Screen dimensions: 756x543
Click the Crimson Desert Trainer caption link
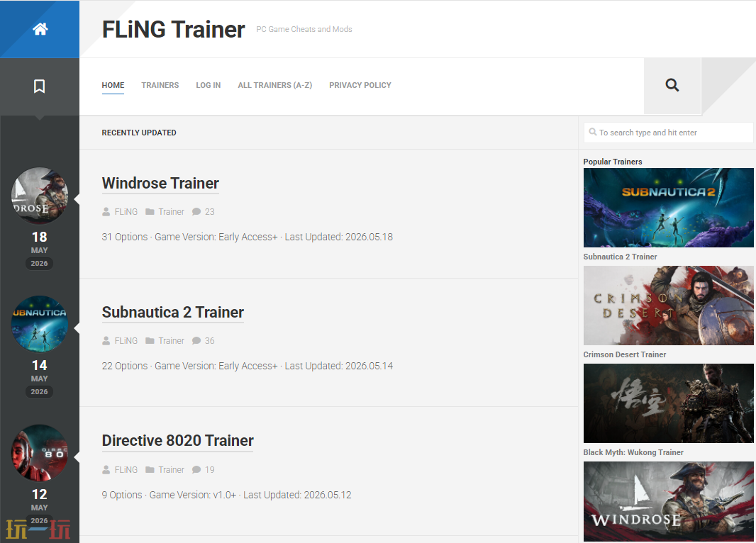624,354
